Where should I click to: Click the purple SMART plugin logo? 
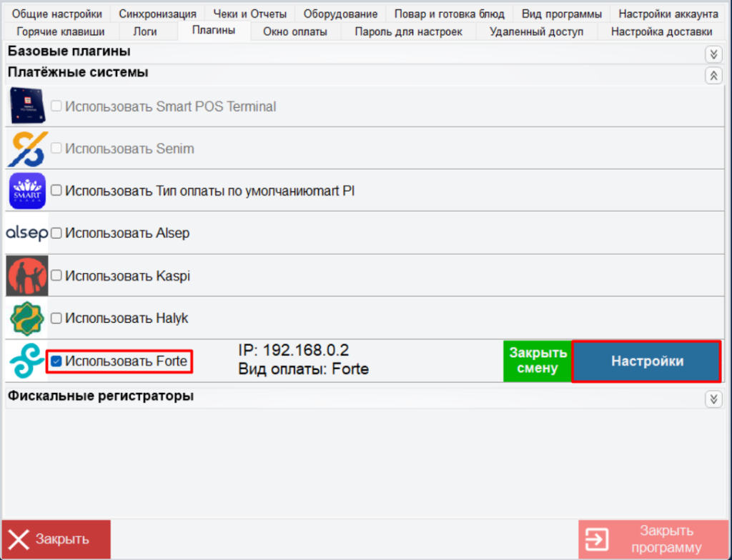(27, 191)
